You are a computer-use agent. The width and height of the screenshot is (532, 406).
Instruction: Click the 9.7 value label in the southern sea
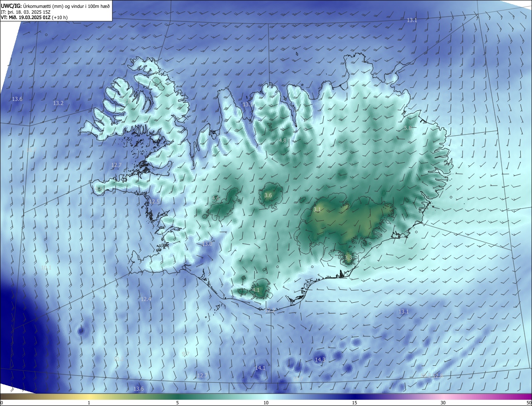tap(185, 354)
